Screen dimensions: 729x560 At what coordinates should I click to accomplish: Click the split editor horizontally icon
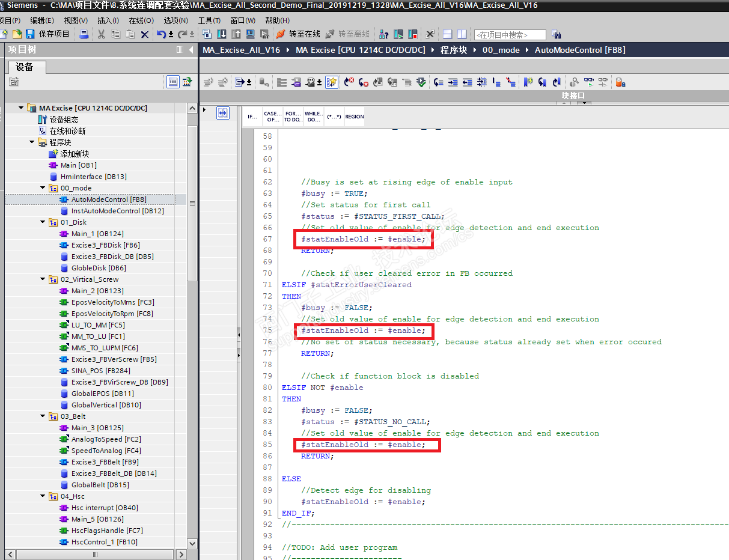pos(447,34)
